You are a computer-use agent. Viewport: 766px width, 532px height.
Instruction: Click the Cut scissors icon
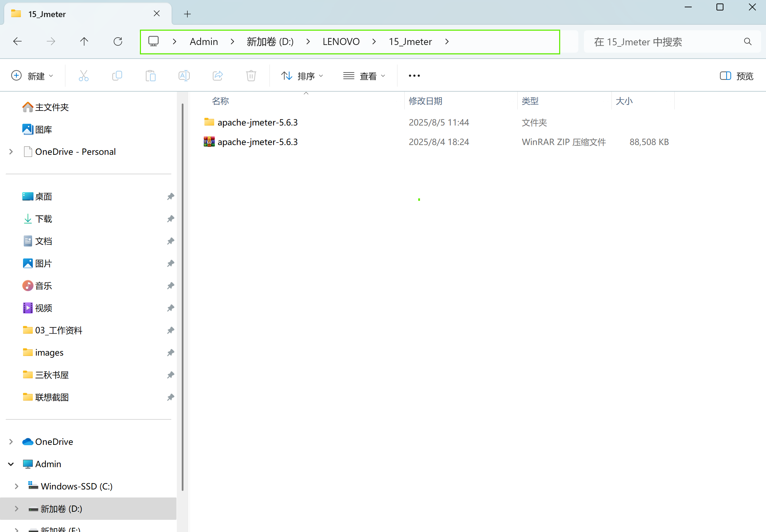pos(84,76)
